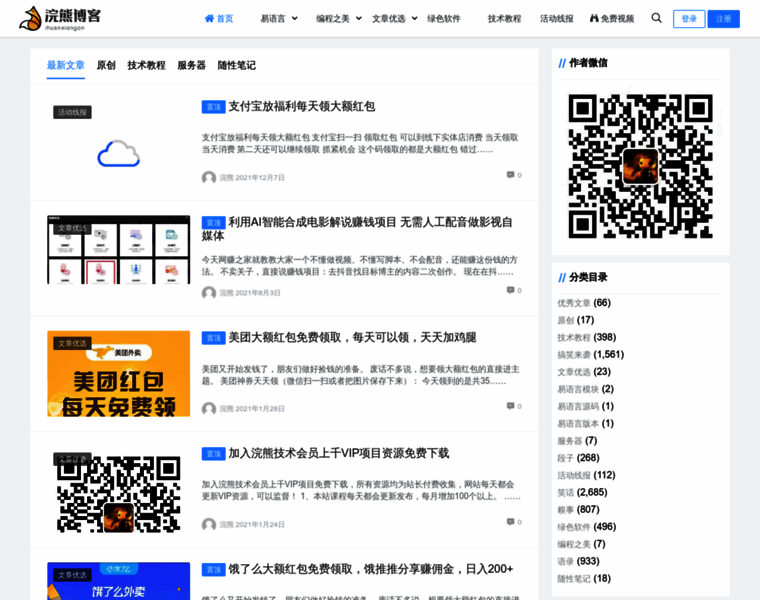Click the 注册 button

coord(724,19)
